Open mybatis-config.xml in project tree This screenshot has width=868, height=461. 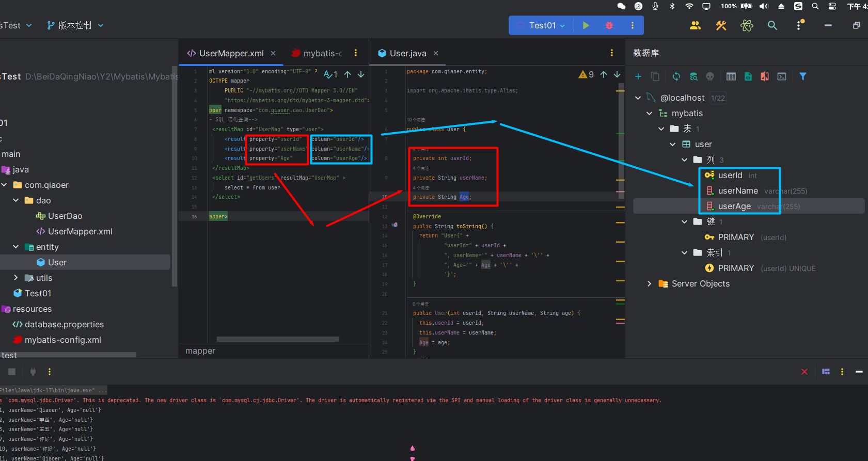point(63,340)
